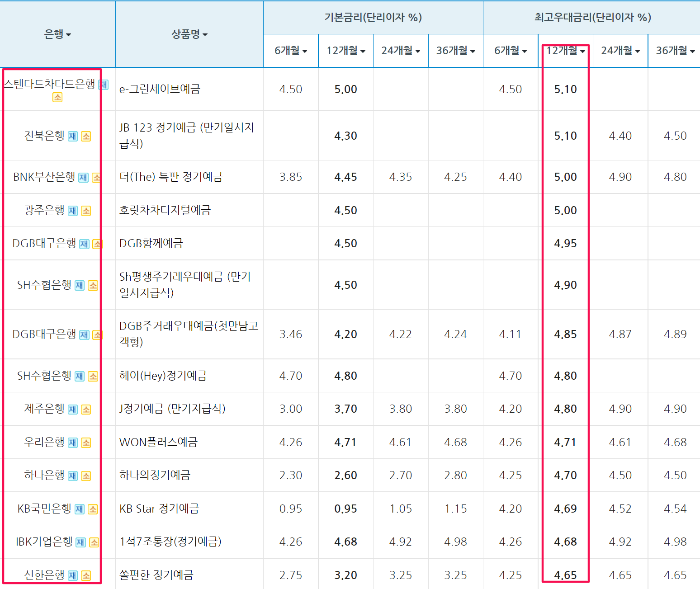Image resolution: width=700 pixels, height=589 pixels.
Task: Select product 호랏차차디지털예금
Action: (165, 210)
